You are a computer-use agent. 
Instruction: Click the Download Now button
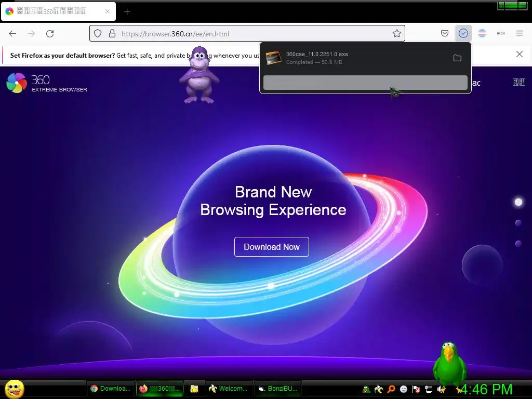[271, 247]
